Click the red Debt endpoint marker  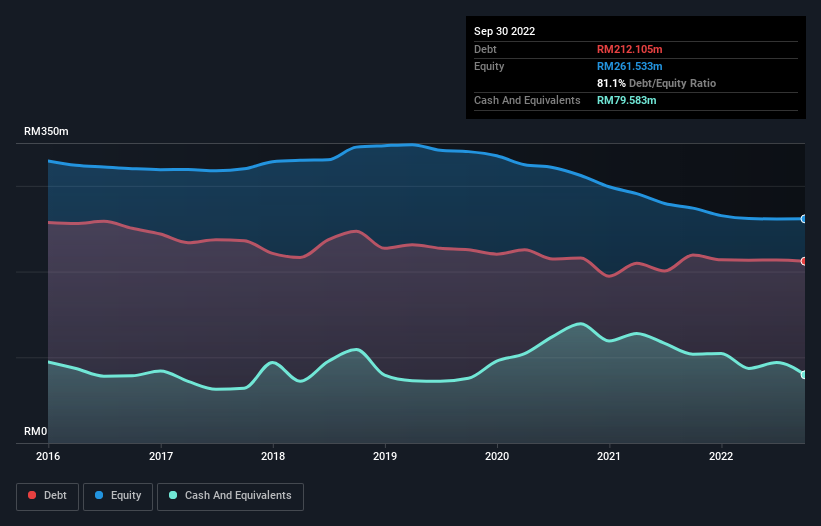point(804,261)
